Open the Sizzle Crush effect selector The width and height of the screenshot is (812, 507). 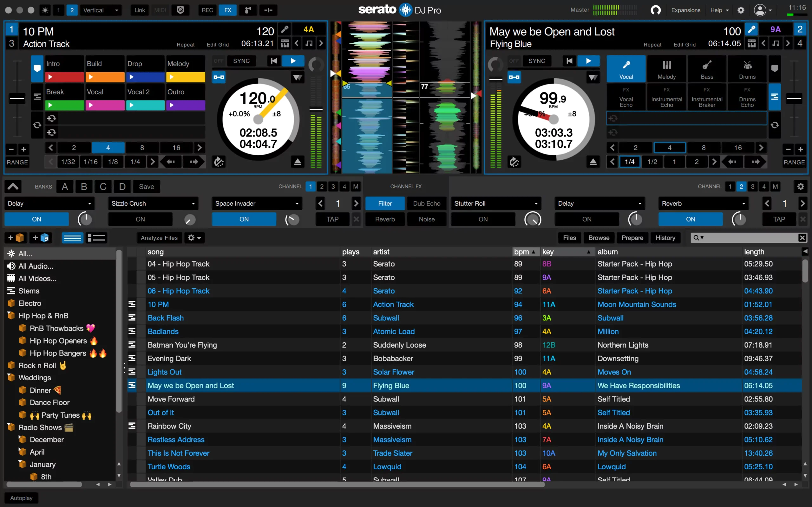pos(153,203)
